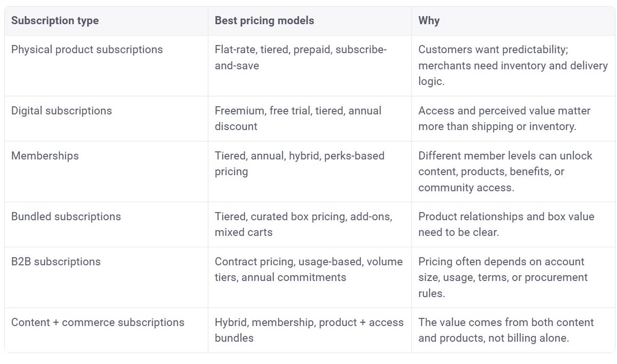This screenshot has height=364, width=617.
Task: Click 'Hybrid, membership, product + access' cell
Action: 309,330
